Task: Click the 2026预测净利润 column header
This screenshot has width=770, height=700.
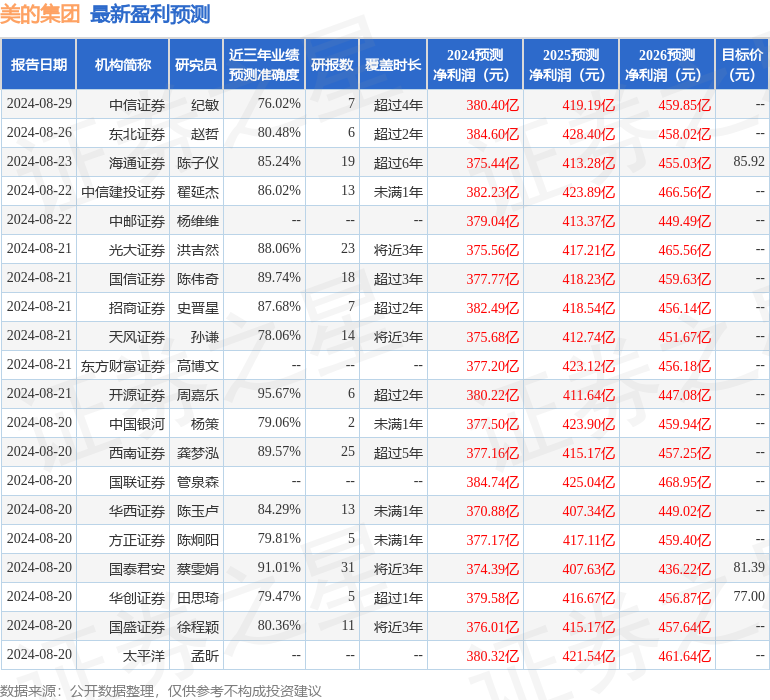Action: (x=667, y=64)
